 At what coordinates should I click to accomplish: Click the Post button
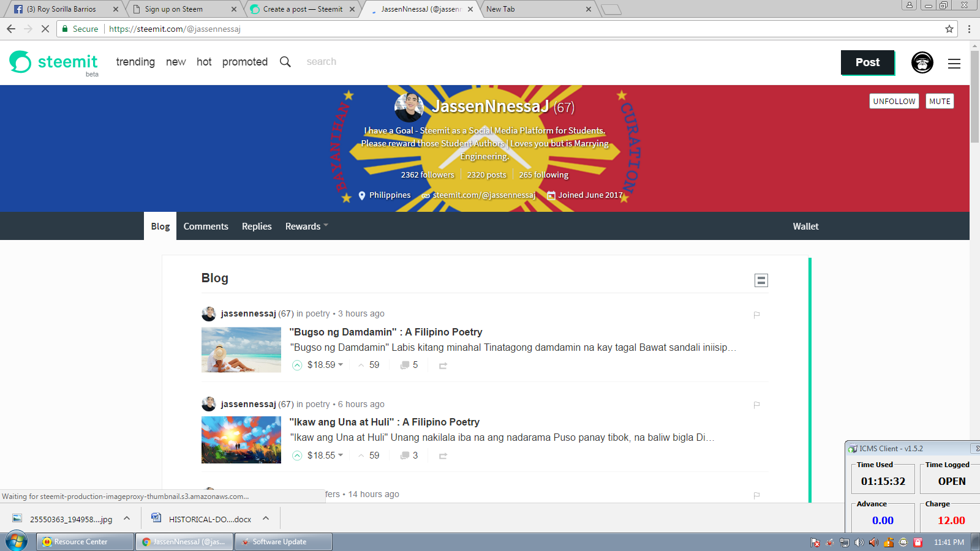coord(867,62)
